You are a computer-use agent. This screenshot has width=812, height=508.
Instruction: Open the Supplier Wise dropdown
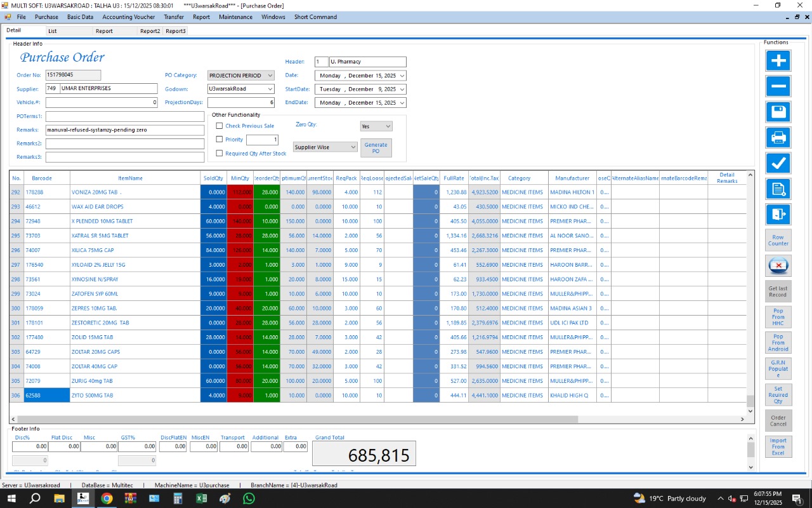click(325, 147)
